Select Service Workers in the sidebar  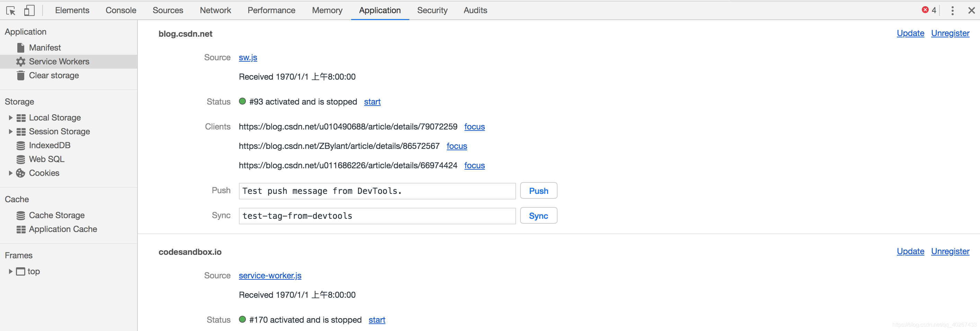pyautogui.click(x=69, y=62)
